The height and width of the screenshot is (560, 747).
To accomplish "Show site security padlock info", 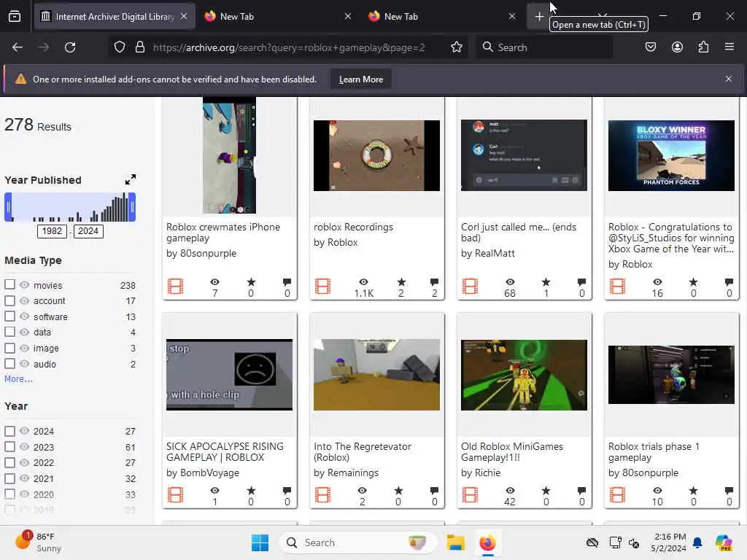I will [x=139, y=47].
